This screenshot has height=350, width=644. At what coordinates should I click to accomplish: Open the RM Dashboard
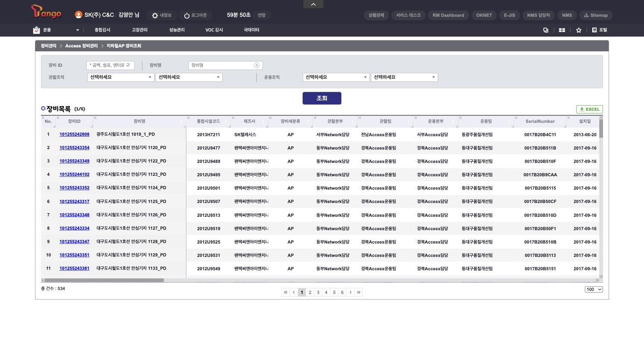(448, 15)
